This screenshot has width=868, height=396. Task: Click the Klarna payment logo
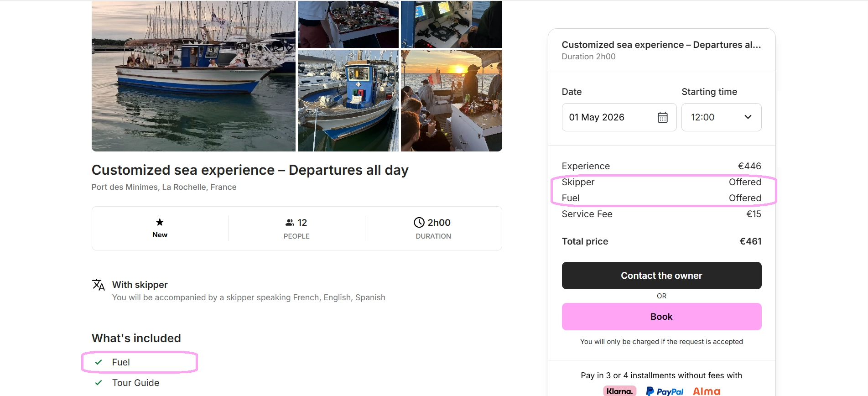[619, 391]
